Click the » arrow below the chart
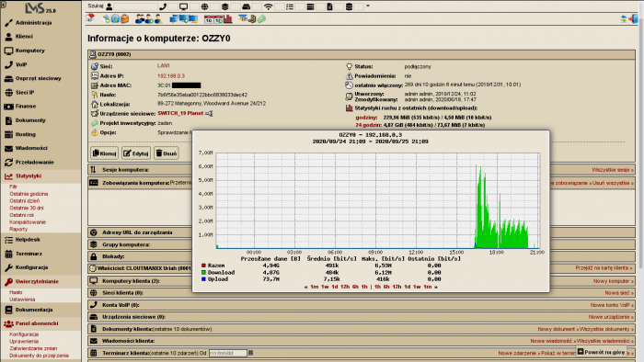The width and height of the screenshot is (644, 362). click(436, 287)
